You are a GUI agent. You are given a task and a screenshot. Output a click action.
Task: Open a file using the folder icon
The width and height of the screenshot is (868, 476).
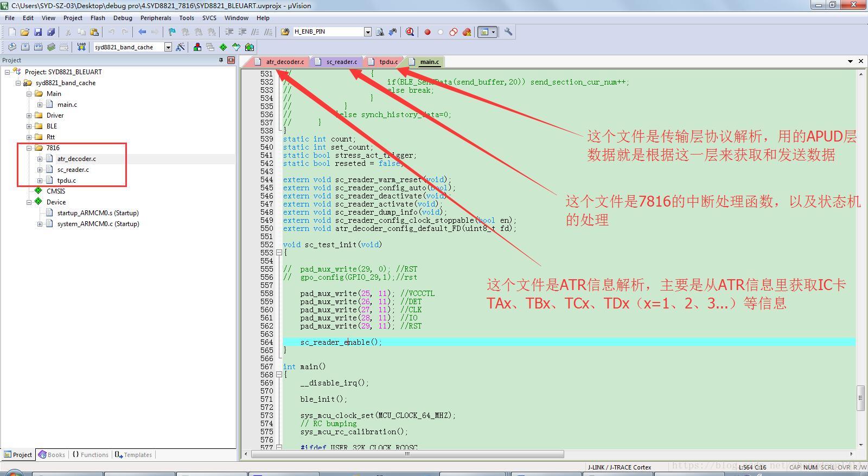25,32
